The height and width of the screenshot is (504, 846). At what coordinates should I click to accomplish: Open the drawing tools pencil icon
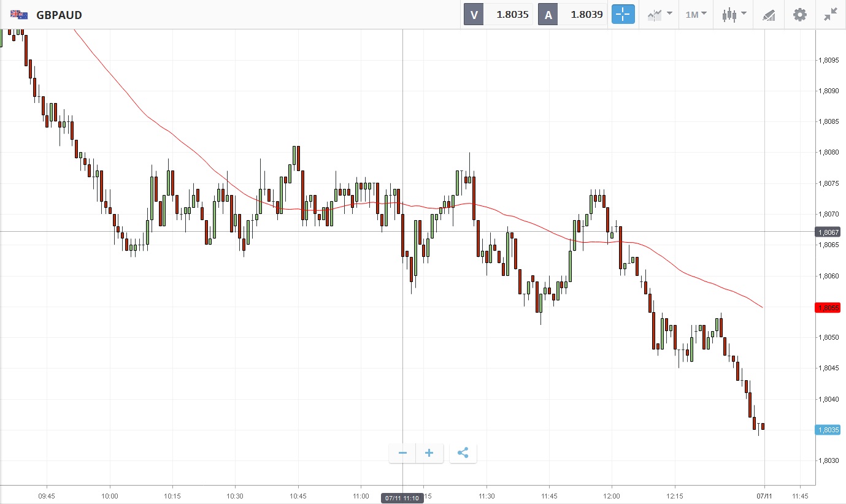coord(769,15)
